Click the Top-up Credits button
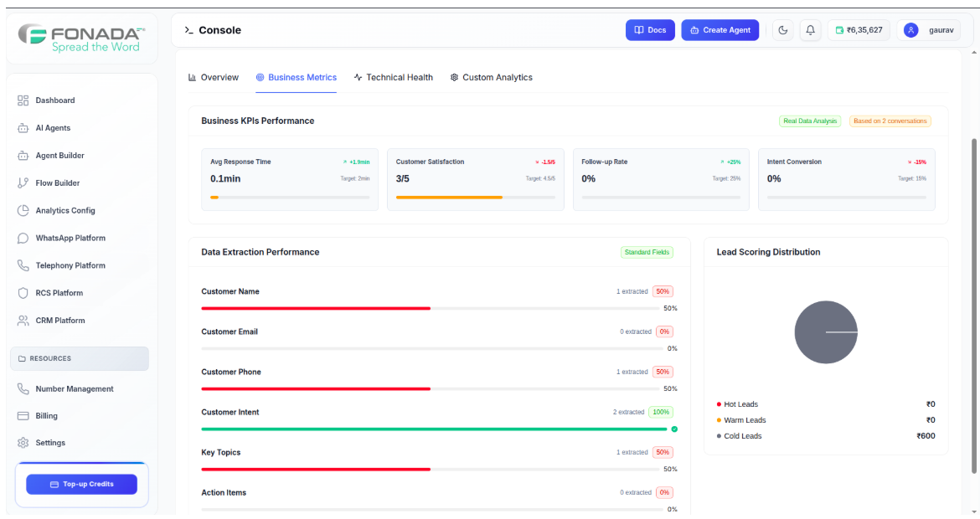The image size is (980, 519). tap(81, 484)
